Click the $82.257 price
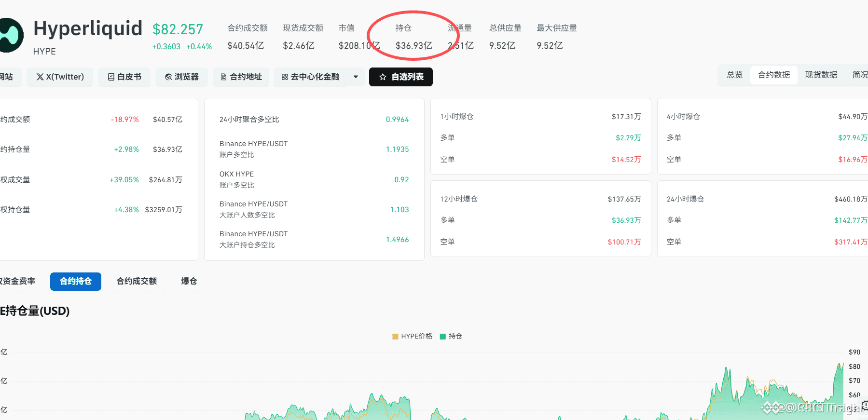The height and width of the screenshot is (420, 868). tap(178, 29)
